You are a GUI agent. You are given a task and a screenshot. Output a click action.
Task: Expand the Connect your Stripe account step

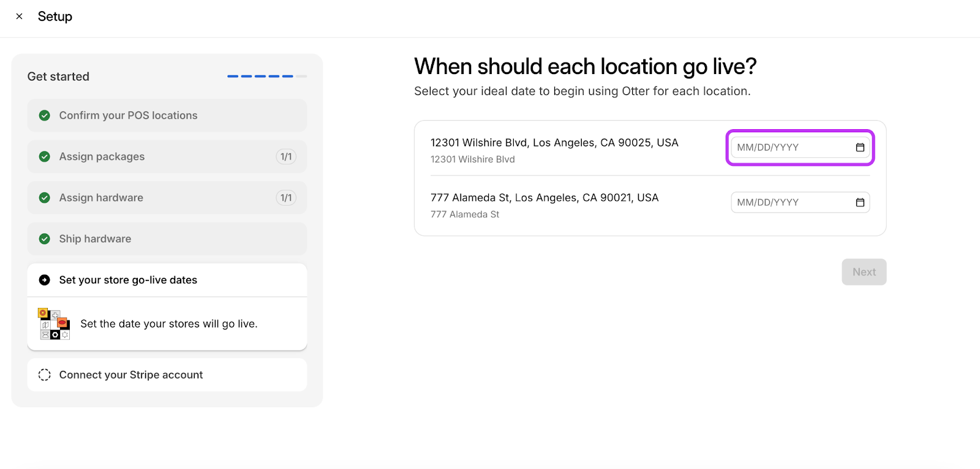(x=167, y=375)
